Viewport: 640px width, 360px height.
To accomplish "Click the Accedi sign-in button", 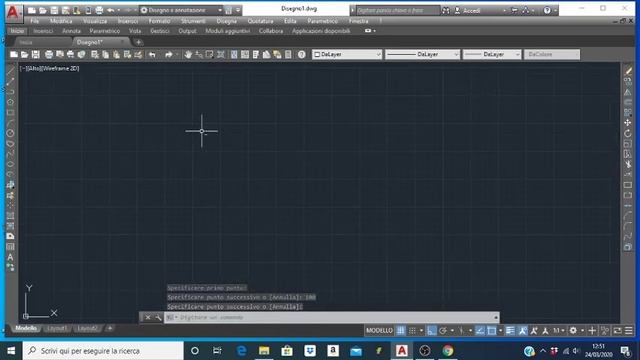I will point(468,11).
